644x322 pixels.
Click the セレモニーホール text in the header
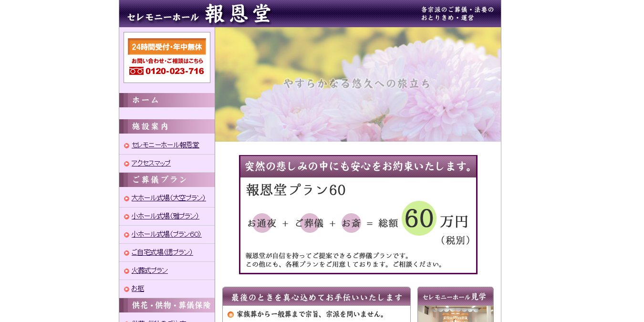(x=163, y=17)
